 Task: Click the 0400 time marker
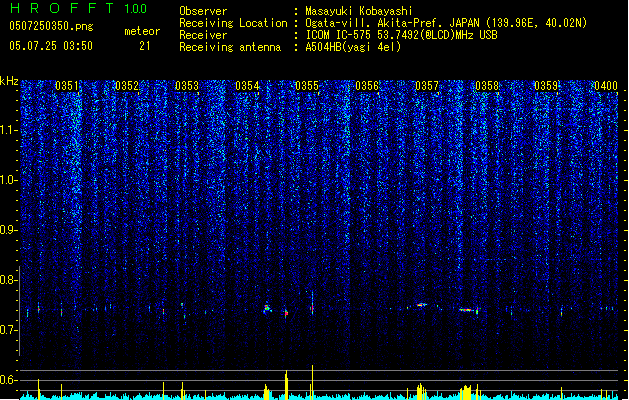coord(606,86)
